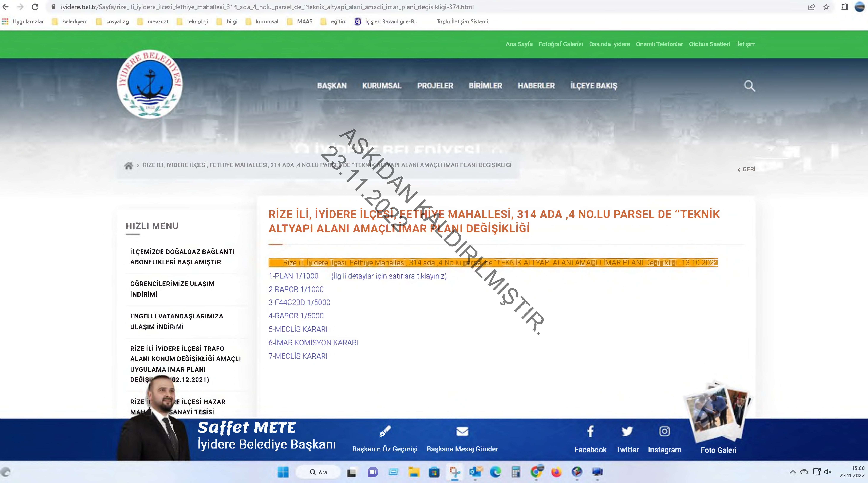Open the Teams chat taskbar icon
The height and width of the screenshot is (483, 868).
pos(373,472)
